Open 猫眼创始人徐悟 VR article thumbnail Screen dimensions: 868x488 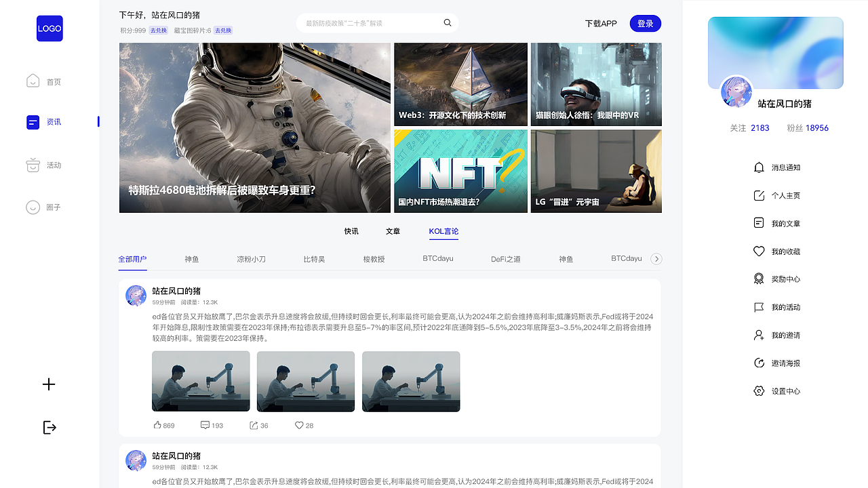point(596,85)
